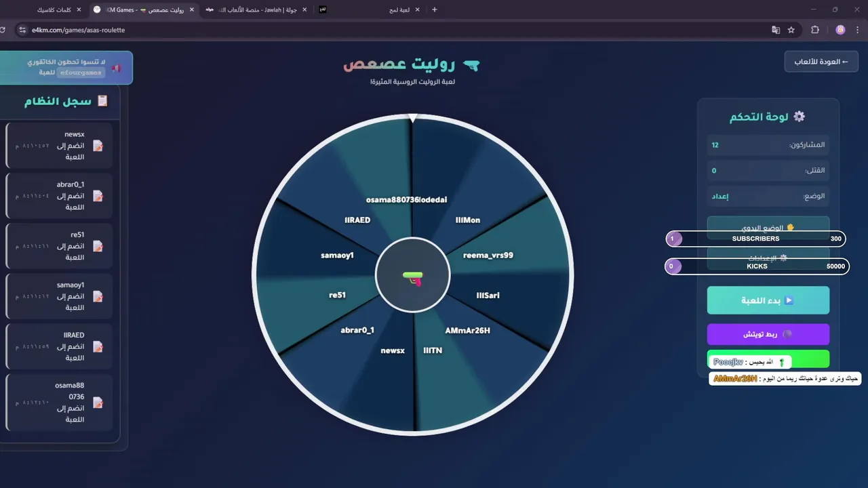Open a new browser tab with plus
868x488 pixels.
coord(435,9)
